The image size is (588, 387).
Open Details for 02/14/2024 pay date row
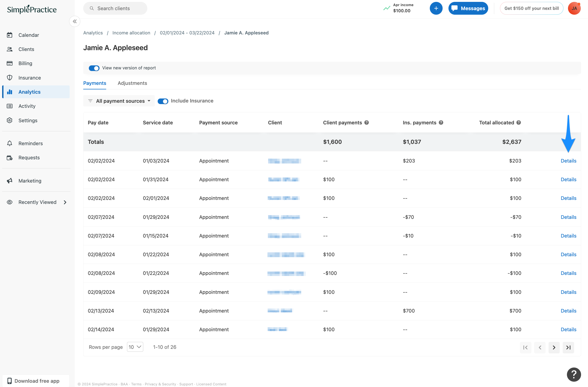tap(569, 330)
